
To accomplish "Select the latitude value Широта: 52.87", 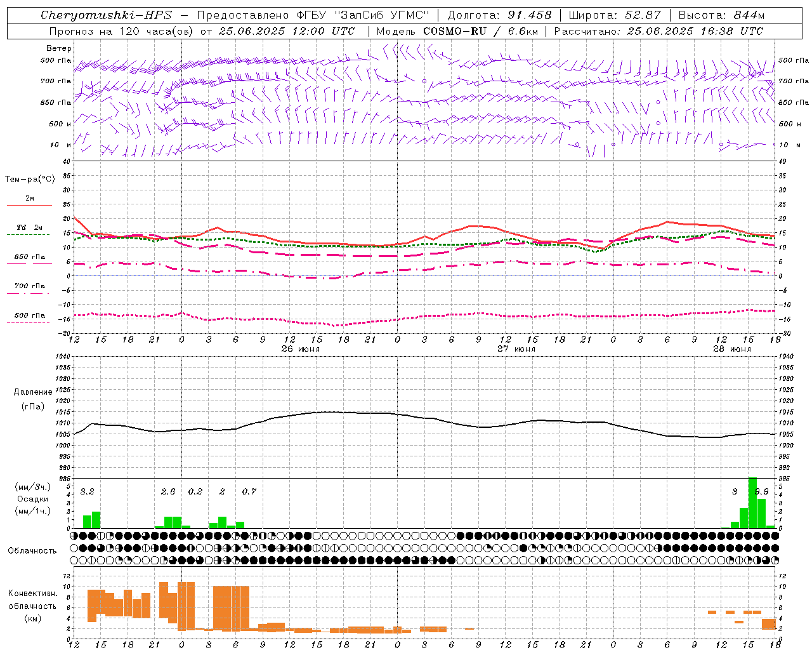I will point(615,15).
